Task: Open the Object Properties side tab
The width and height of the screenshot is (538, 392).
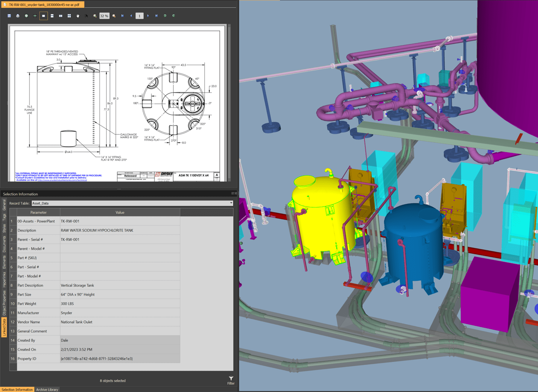Action: click(4, 303)
